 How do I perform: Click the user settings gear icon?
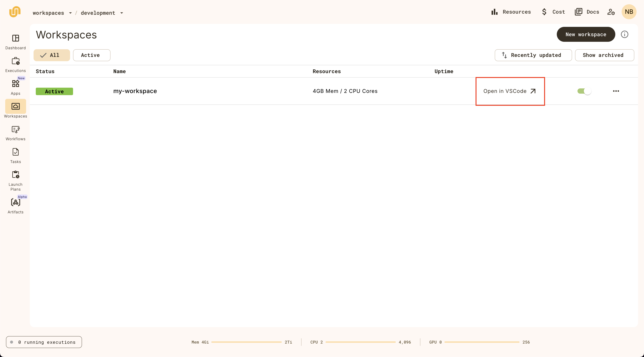point(611,12)
